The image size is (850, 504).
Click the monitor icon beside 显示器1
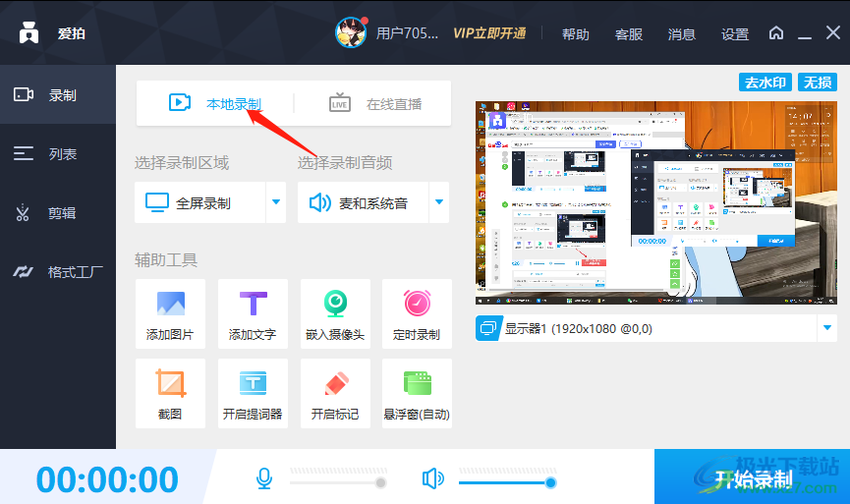click(487, 328)
